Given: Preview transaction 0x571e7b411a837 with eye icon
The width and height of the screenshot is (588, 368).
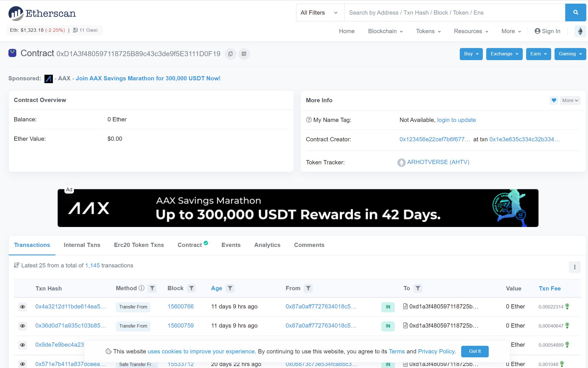Looking at the screenshot, I should pyautogui.click(x=22, y=364).
